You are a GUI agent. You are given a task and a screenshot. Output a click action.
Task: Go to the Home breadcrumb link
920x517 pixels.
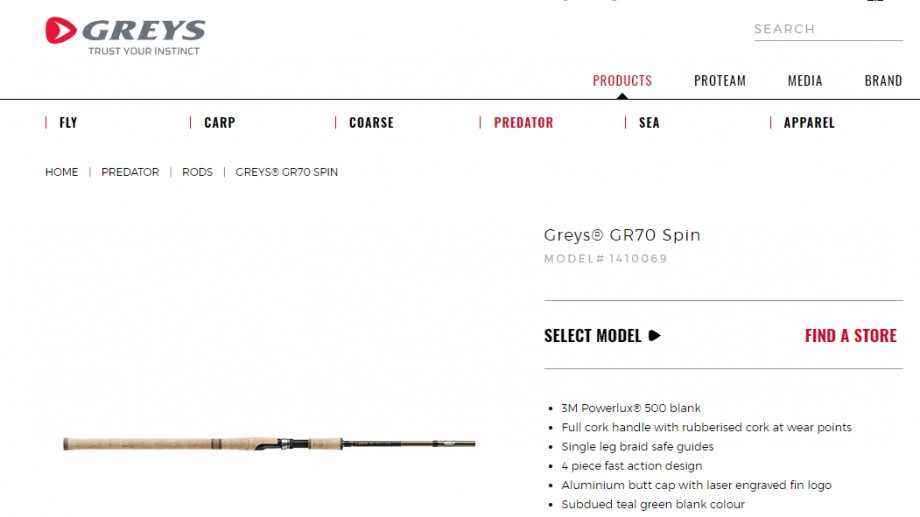click(x=62, y=172)
